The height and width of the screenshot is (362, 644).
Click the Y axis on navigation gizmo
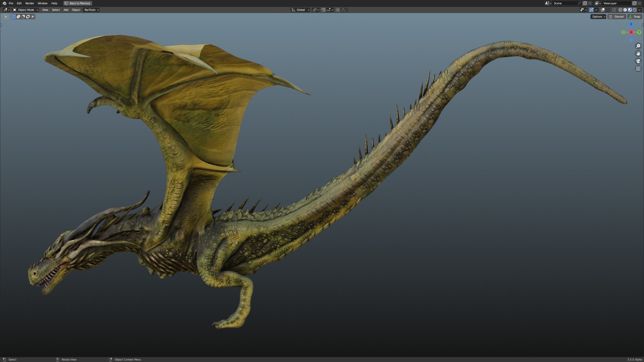tap(639, 32)
